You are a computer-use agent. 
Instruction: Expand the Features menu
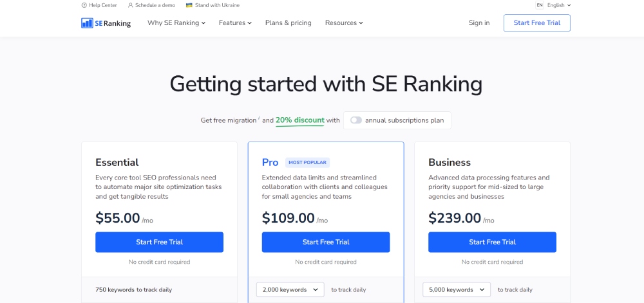[235, 23]
